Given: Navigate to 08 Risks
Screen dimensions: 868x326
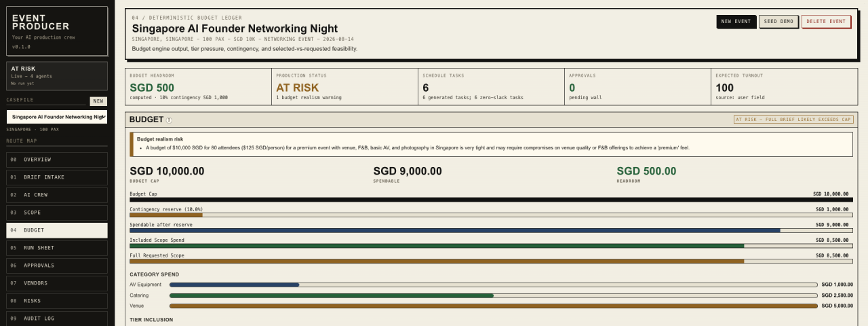Looking at the screenshot, I should click(x=57, y=301).
